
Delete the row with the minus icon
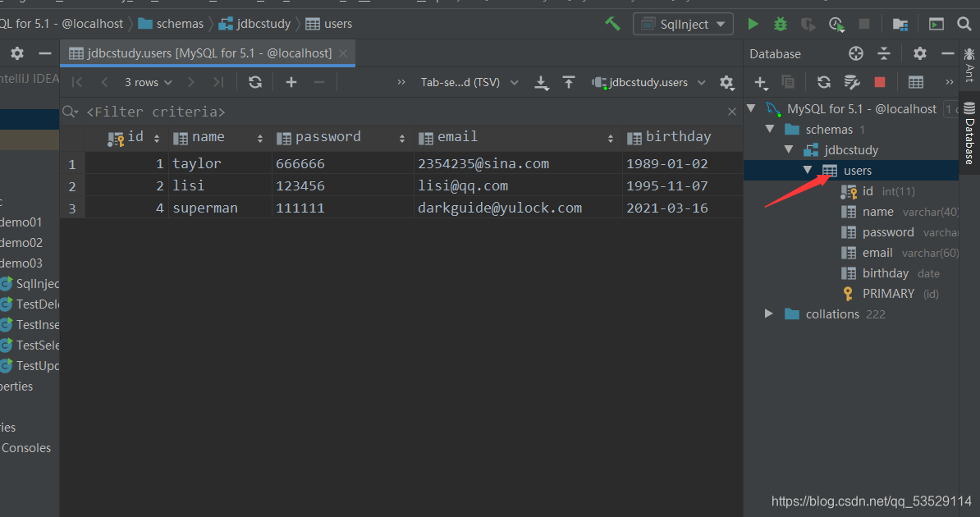click(x=318, y=82)
